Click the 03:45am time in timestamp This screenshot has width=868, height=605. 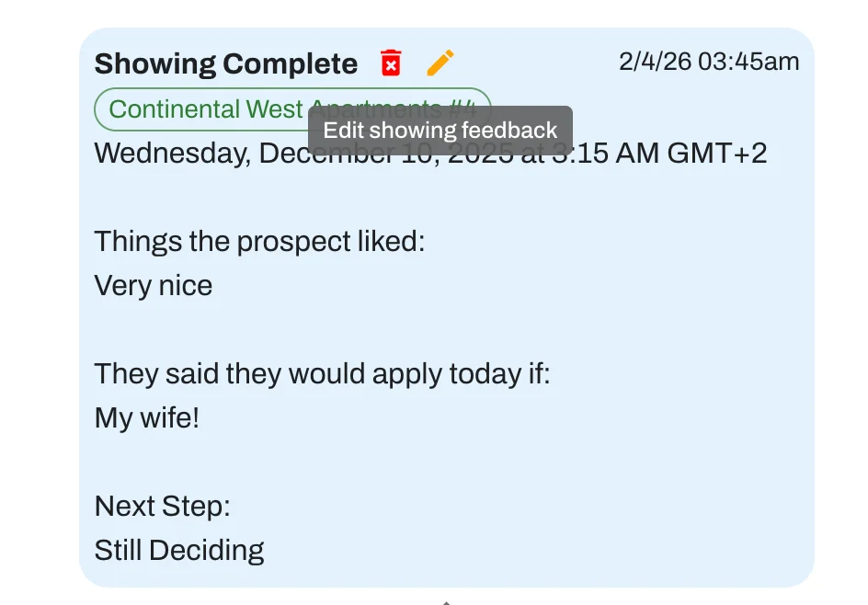[x=748, y=62]
